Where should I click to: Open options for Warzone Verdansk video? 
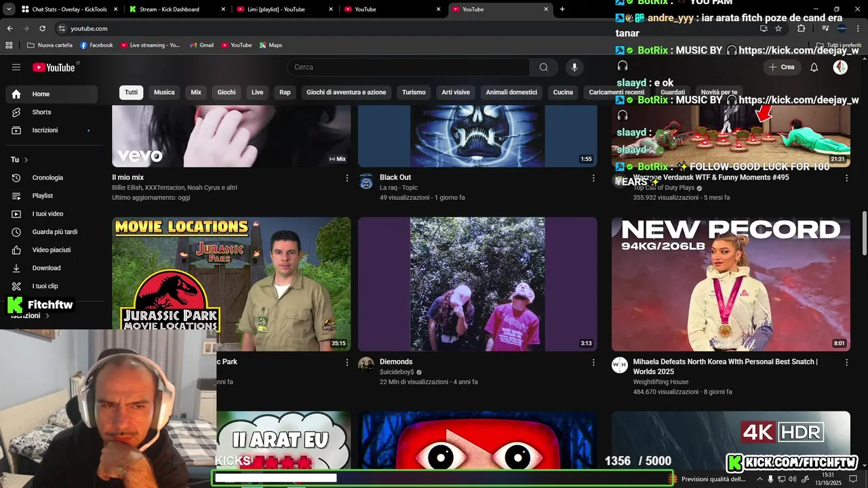tap(846, 178)
